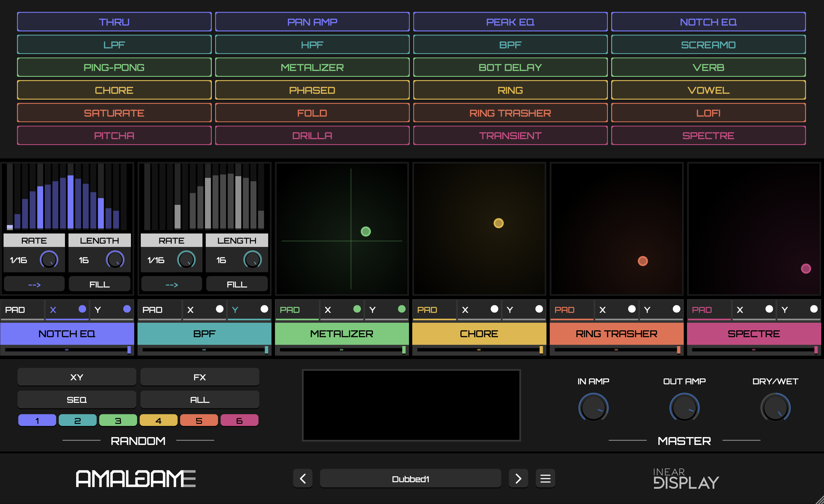Screen dimensions: 824x504
Task: Toggle the Y dot in Metalizer slot
Action: (402, 309)
